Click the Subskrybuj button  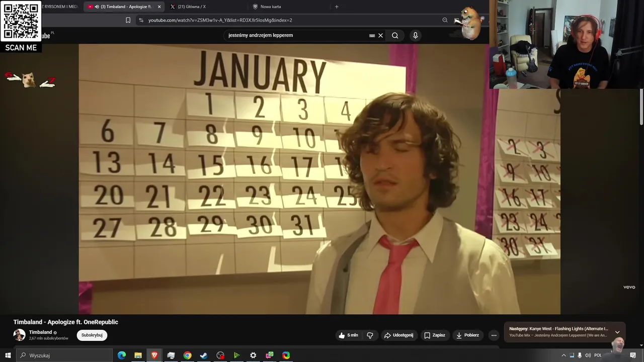[x=92, y=335]
